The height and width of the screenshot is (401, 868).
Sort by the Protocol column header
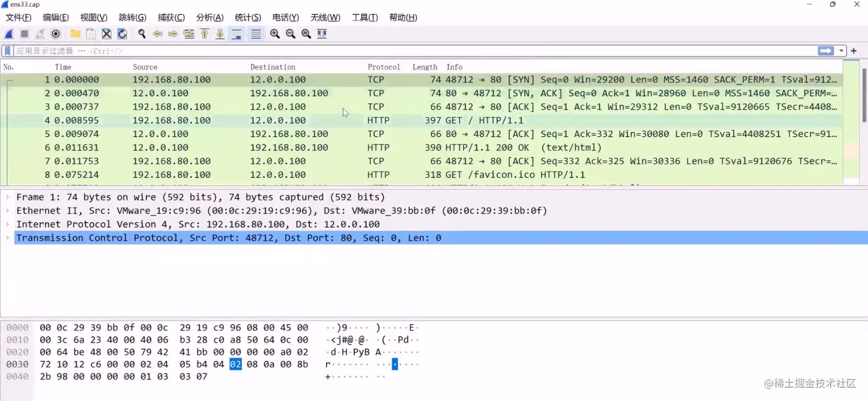tap(384, 67)
